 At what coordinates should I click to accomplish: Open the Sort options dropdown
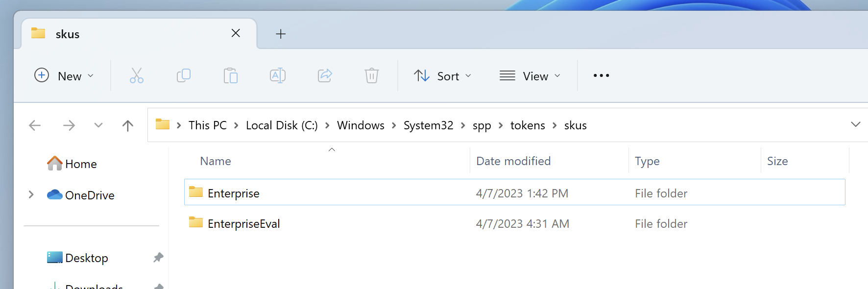point(442,76)
